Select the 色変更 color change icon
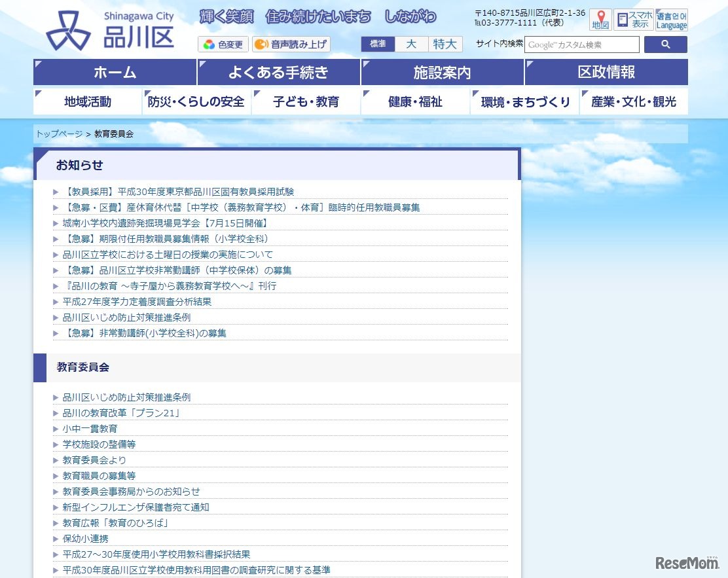Viewport: 728px width, 578px height. [223, 44]
